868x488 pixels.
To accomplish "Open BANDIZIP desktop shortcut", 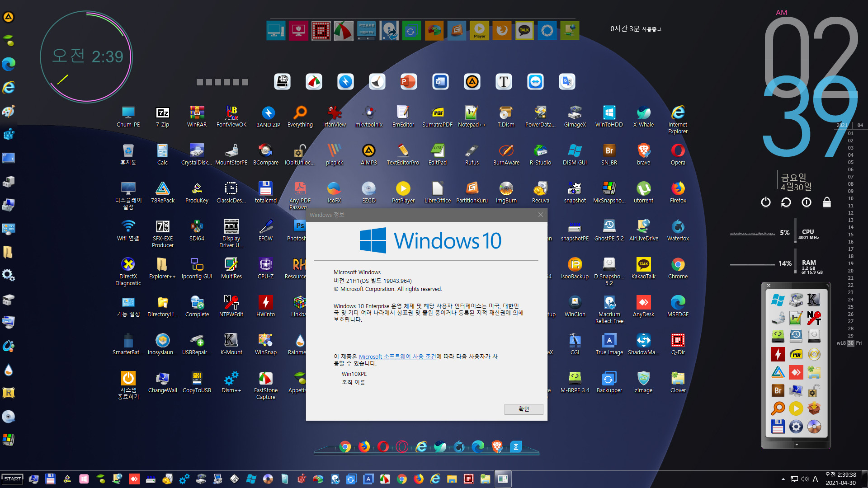I will point(268,116).
